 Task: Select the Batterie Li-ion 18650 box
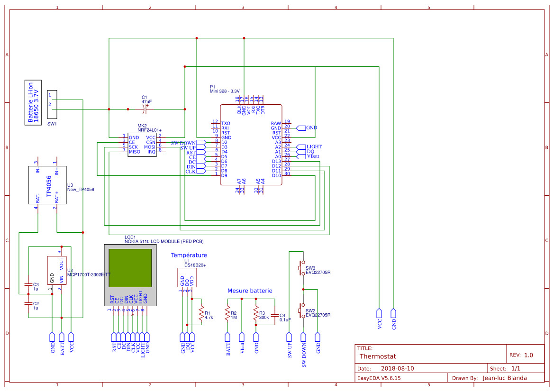[x=33, y=101]
